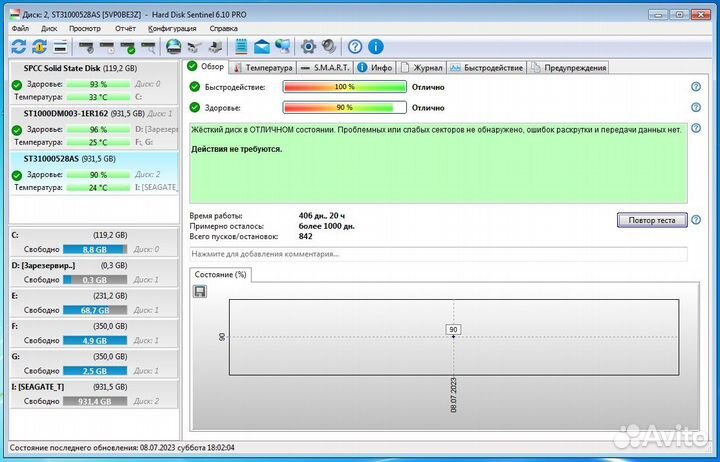This screenshot has width=720, height=462.
Task: Click the globe with monitor icon
Action: point(282,46)
